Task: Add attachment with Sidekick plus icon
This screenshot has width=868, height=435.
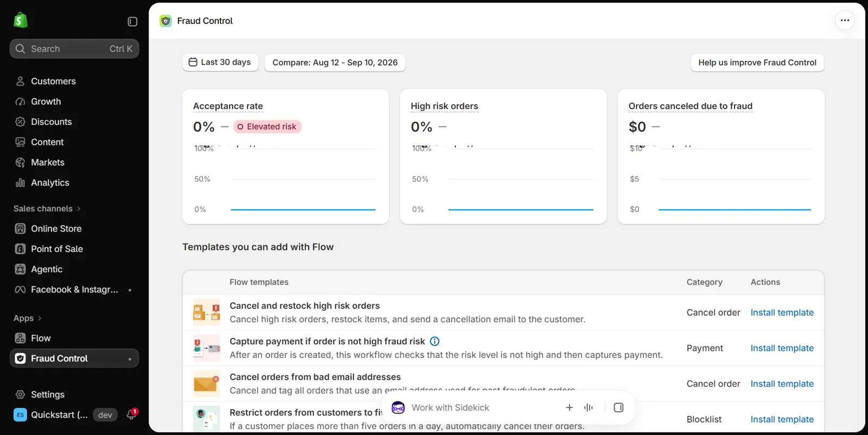Action: coord(569,407)
